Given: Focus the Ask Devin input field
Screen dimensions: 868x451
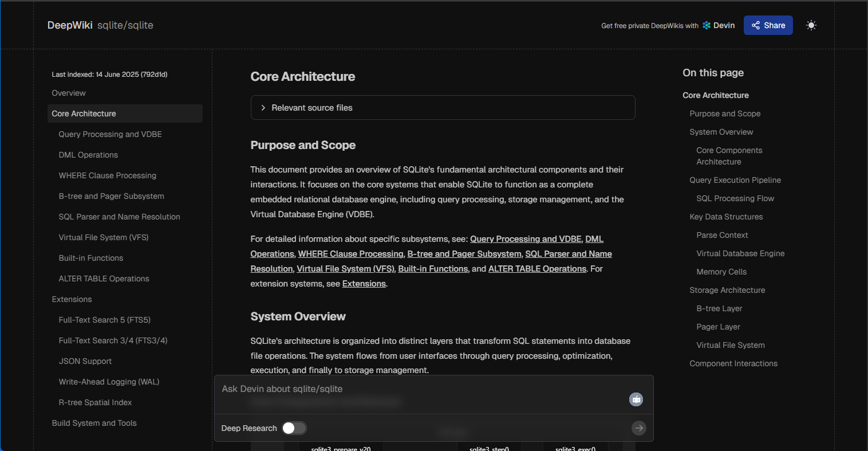Looking at the screenshot, I should tap(424, 389).
